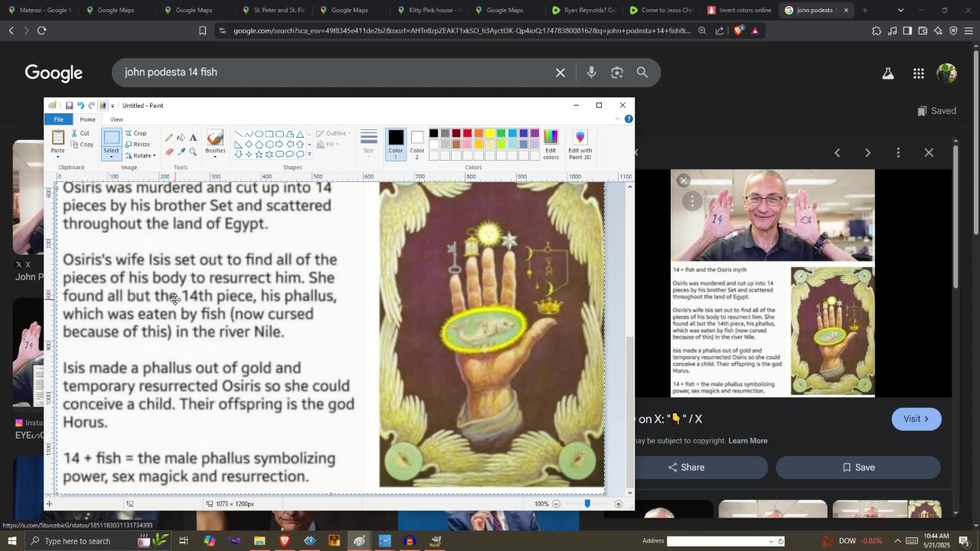Select the Text tool in Paint

pos(193,138)
